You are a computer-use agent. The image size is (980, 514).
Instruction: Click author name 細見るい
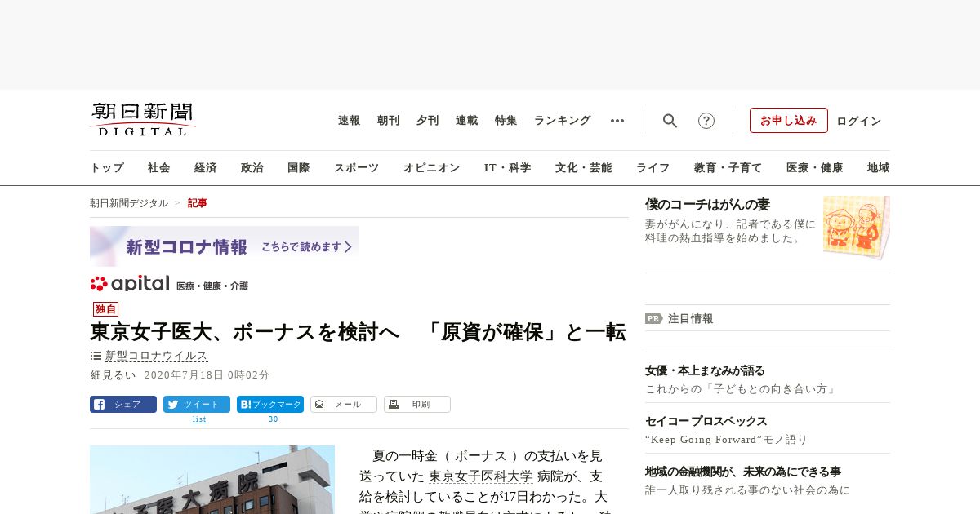coord(113,375)
